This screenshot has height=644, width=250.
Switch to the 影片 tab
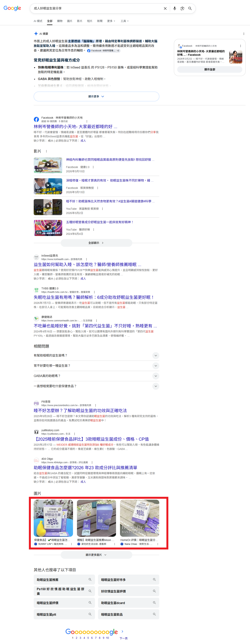80,21
